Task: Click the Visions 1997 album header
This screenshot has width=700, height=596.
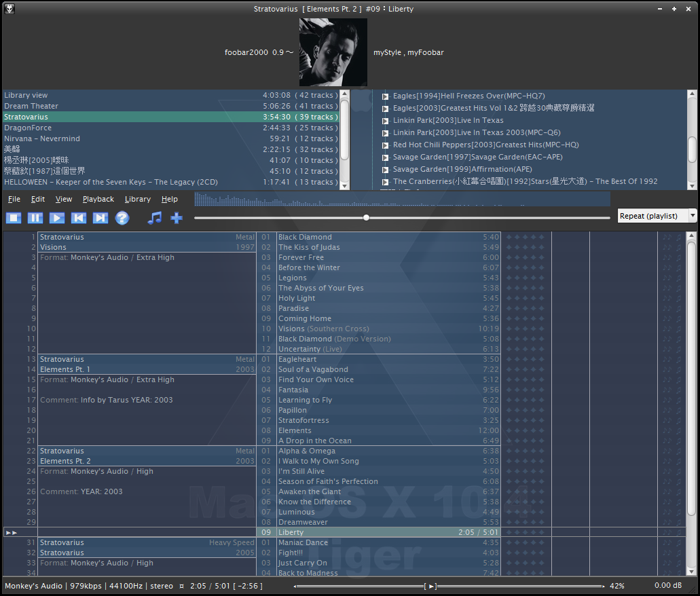Action: click(x=147, y=242)
